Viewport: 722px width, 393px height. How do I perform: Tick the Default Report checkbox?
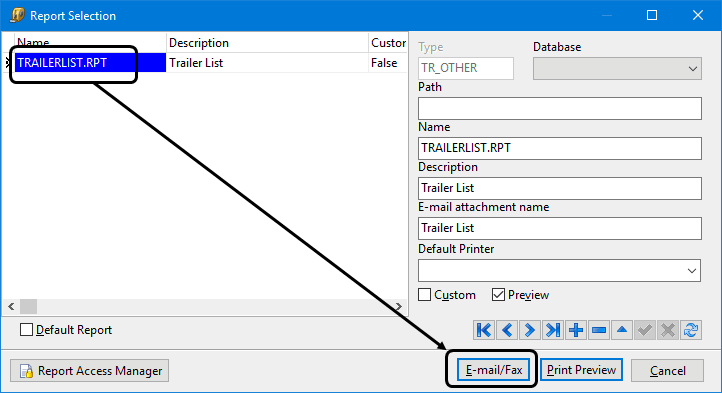click(x=26, y=329)
